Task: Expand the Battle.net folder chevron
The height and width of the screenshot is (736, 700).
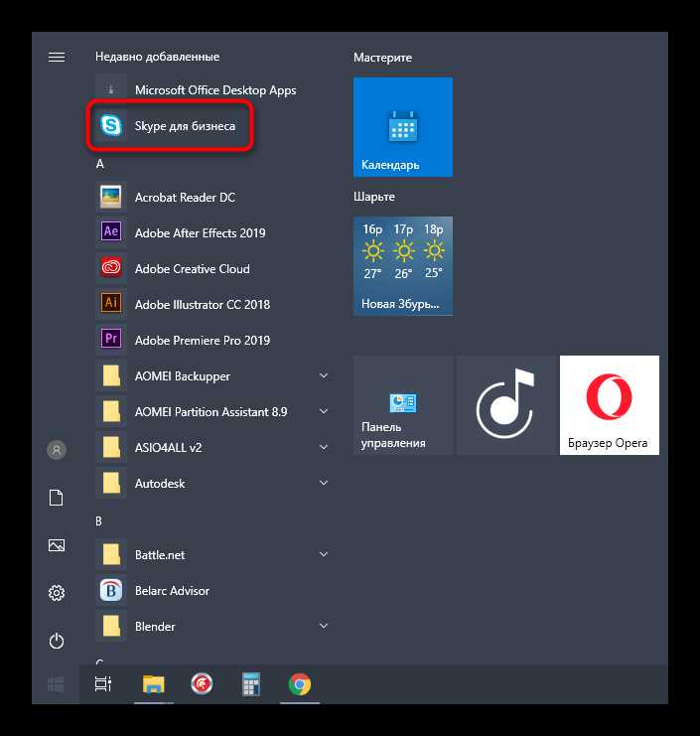Action: click(x=324, y=554)
